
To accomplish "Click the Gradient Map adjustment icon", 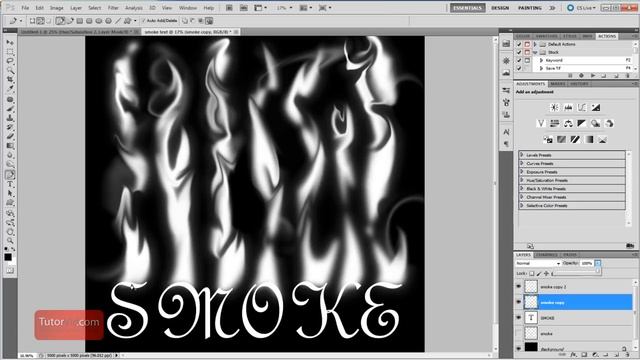I will tap(589, 140).
